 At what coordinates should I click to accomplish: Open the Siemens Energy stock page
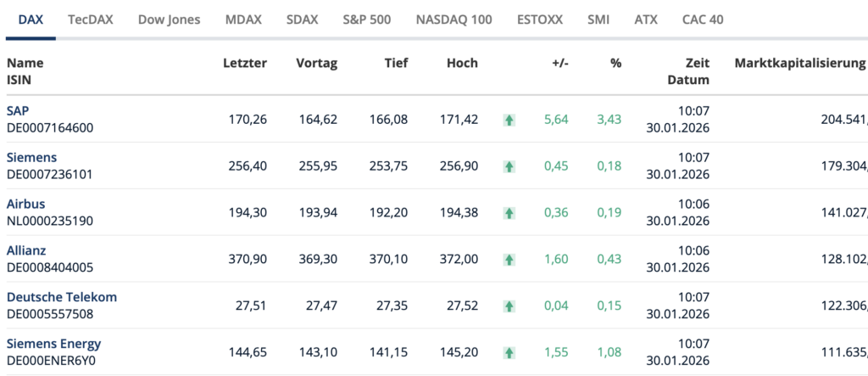[53, 344]
